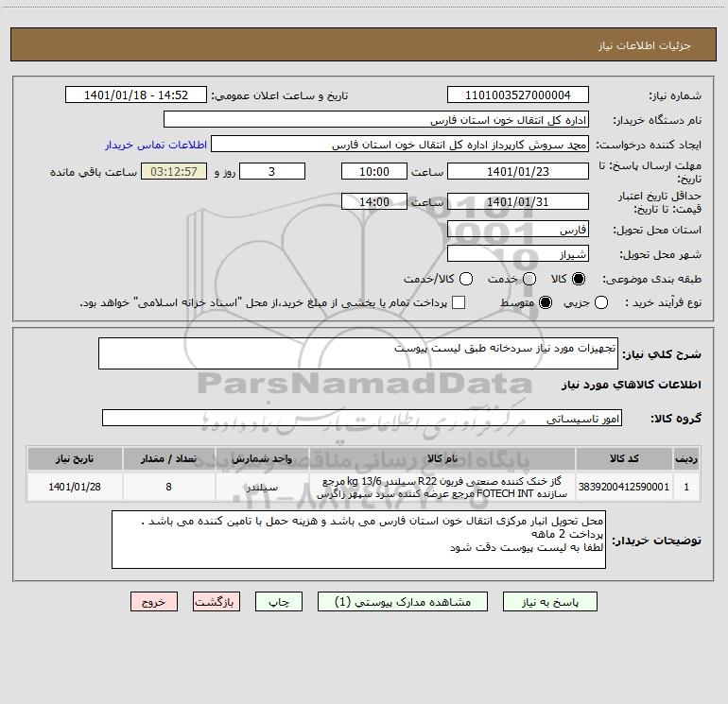This screenshot has height=704, width=728.
Task: Click the R22 refrigerant gas item name cell
Action: tap(442, 487)
